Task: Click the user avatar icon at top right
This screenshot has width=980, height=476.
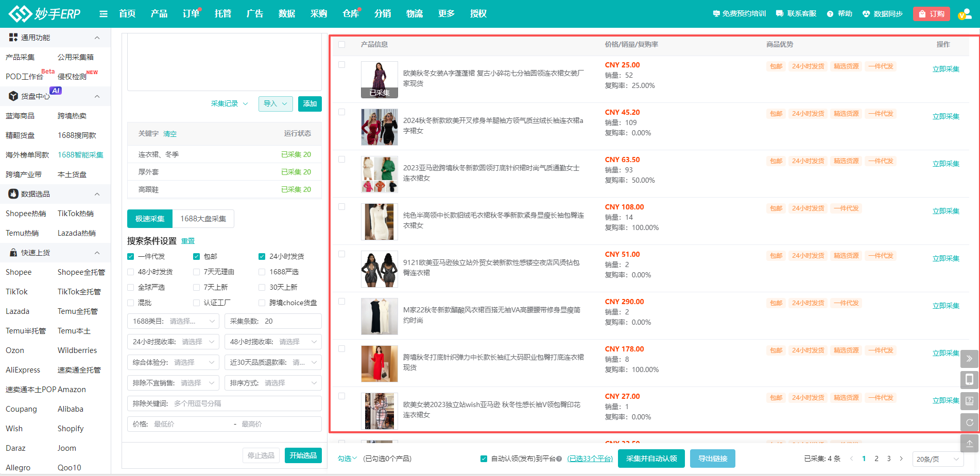Action: tap(964, 14)
